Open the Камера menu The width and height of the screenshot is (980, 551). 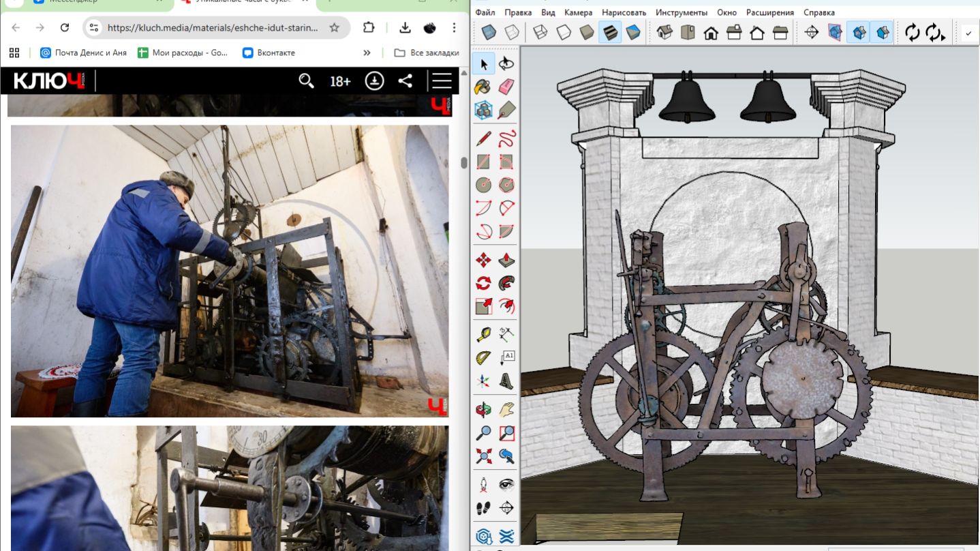[578, 12]
